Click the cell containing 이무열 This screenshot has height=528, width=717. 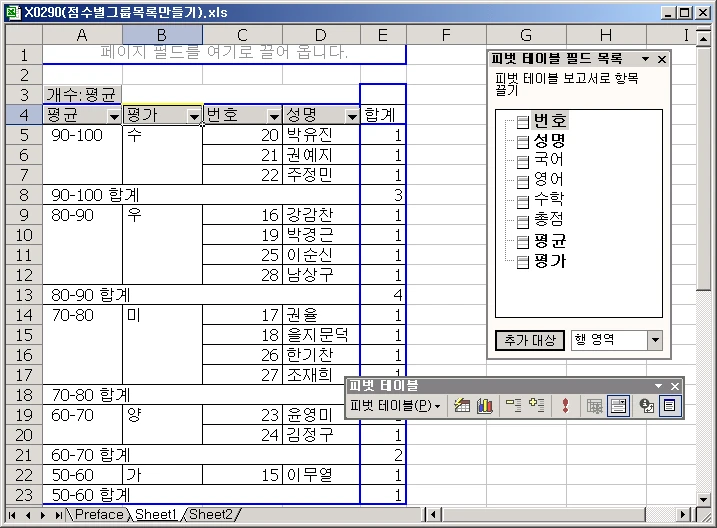(x=321, y=475)
